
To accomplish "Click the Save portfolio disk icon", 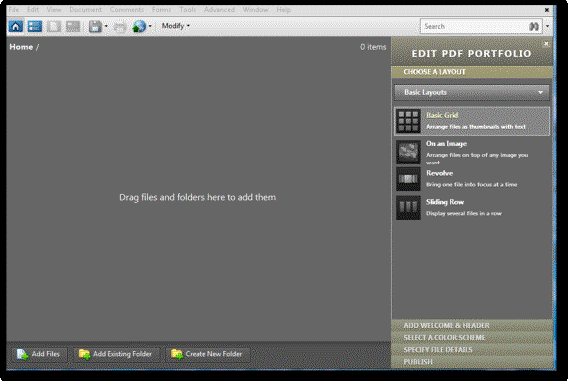I will click(95, 26).
